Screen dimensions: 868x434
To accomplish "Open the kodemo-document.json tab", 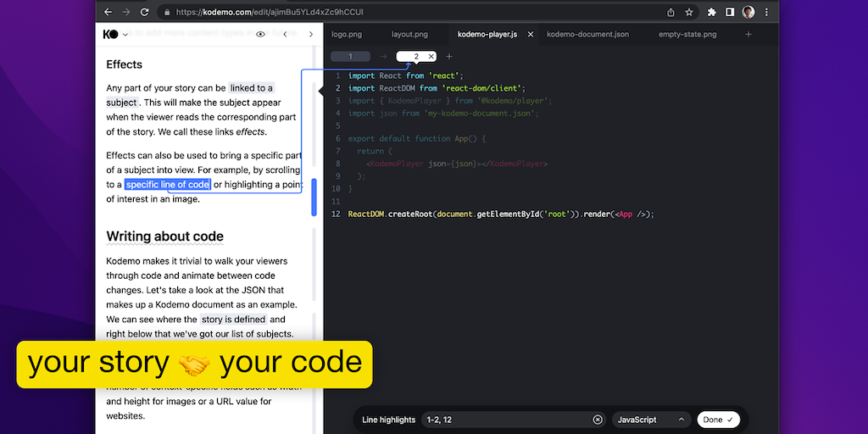I will pyautogui.click(x=588, y=34).
